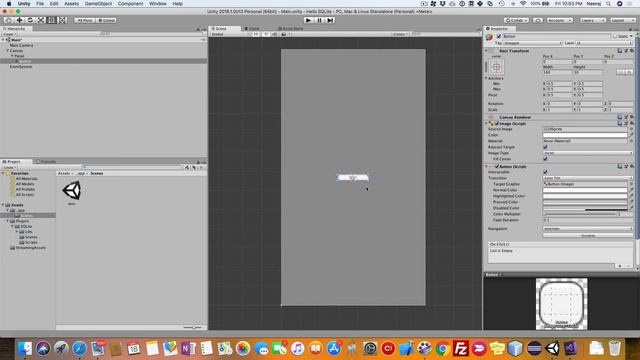Click the Highlighted Color swatch
The image size is (640, 360).
tap(585, 196)
